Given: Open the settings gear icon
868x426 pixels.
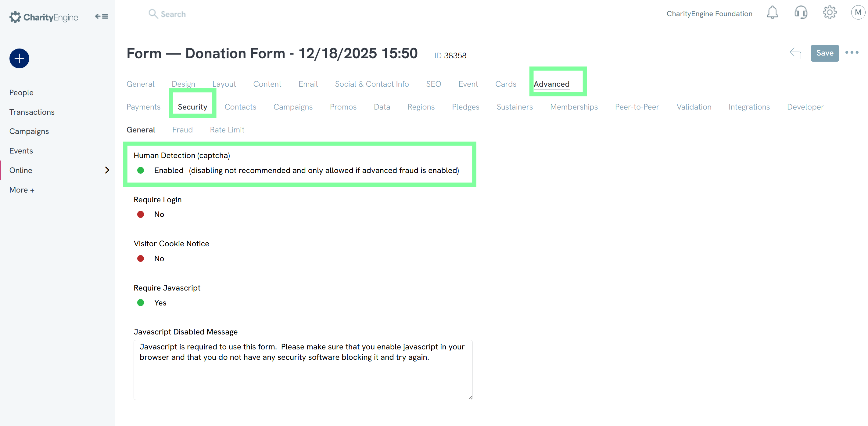Looking at the screenshot, I should [x=829, y=13].
